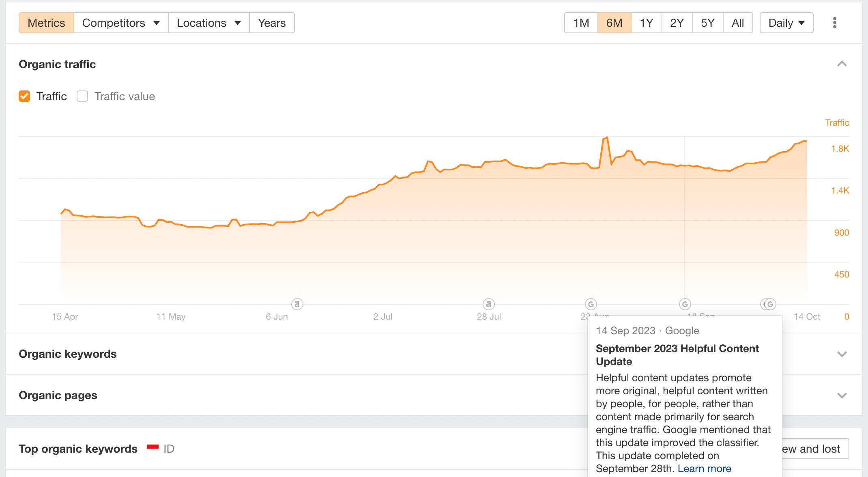The height and width of the screenshot is (477, 868).
Task: Enable the Traffic value checkbox
Action: coord(82,96)
